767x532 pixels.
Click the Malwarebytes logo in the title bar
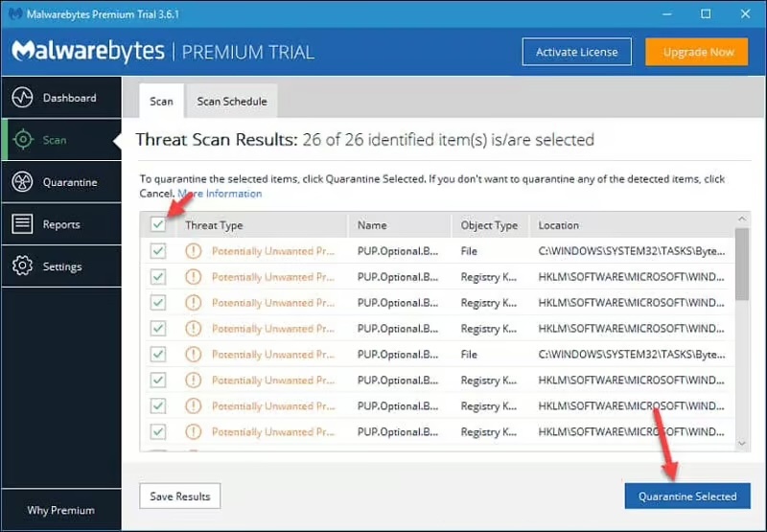point(15,13)
